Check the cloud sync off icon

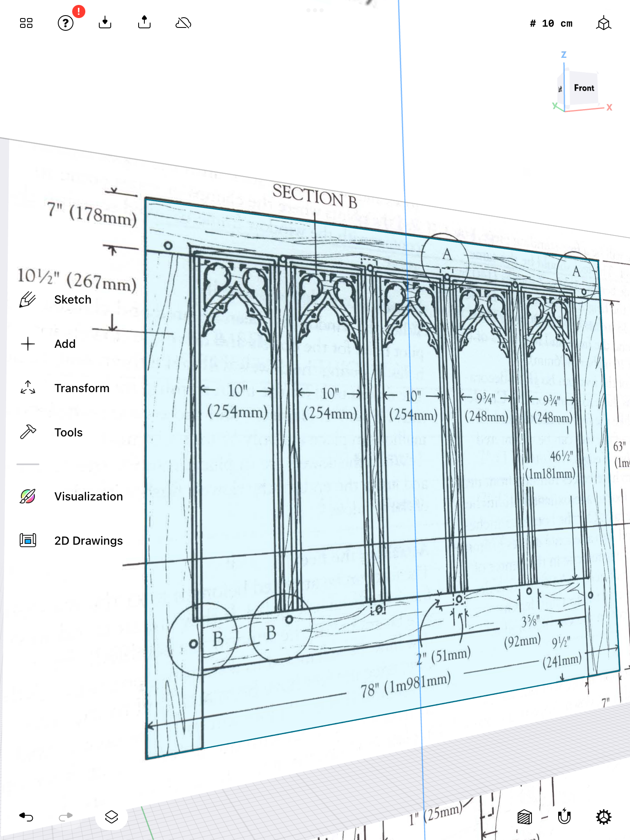(183, 23)
